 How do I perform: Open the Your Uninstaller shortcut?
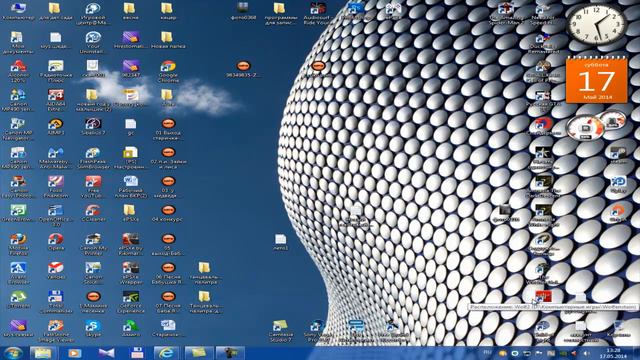pos(93,42)
